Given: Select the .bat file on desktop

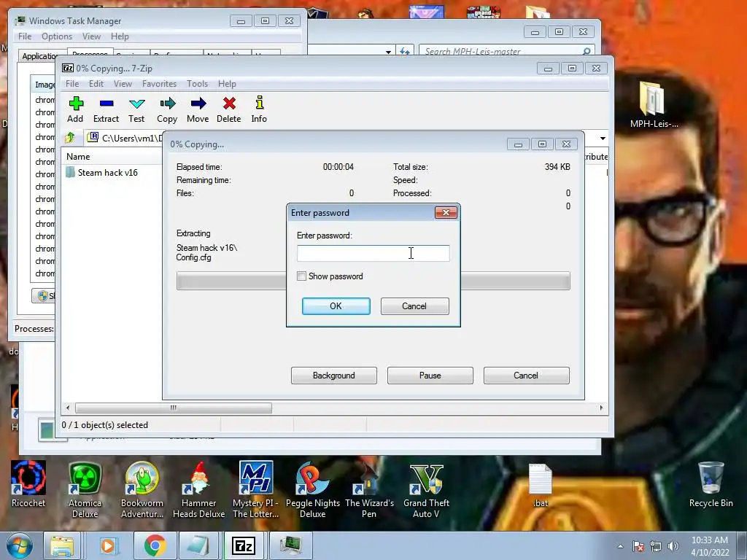Looking at the screenshot, I should point(541,485).
